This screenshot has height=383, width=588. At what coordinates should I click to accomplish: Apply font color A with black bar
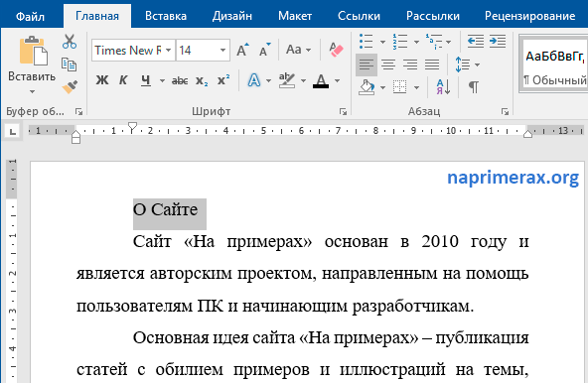[x=321, y=80]
